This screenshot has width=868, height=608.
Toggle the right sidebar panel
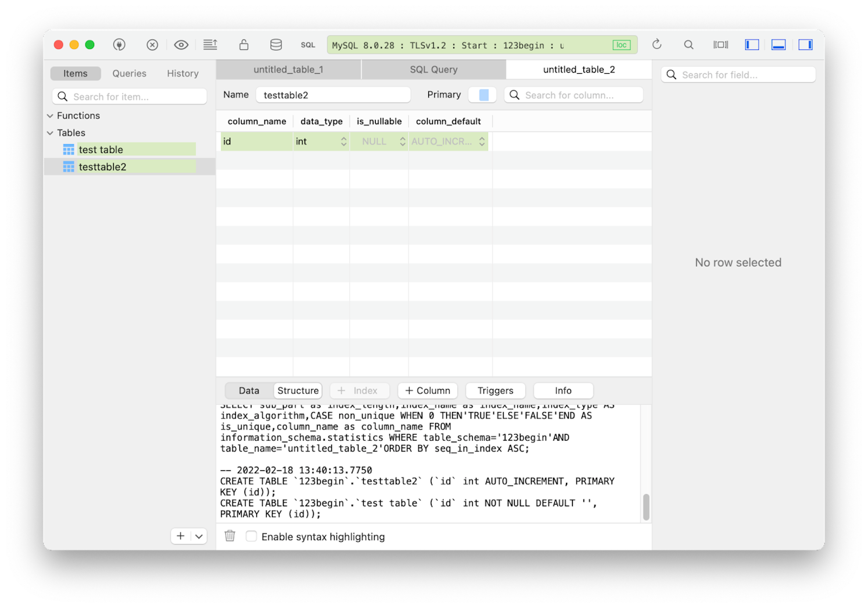tap(805, 45)
